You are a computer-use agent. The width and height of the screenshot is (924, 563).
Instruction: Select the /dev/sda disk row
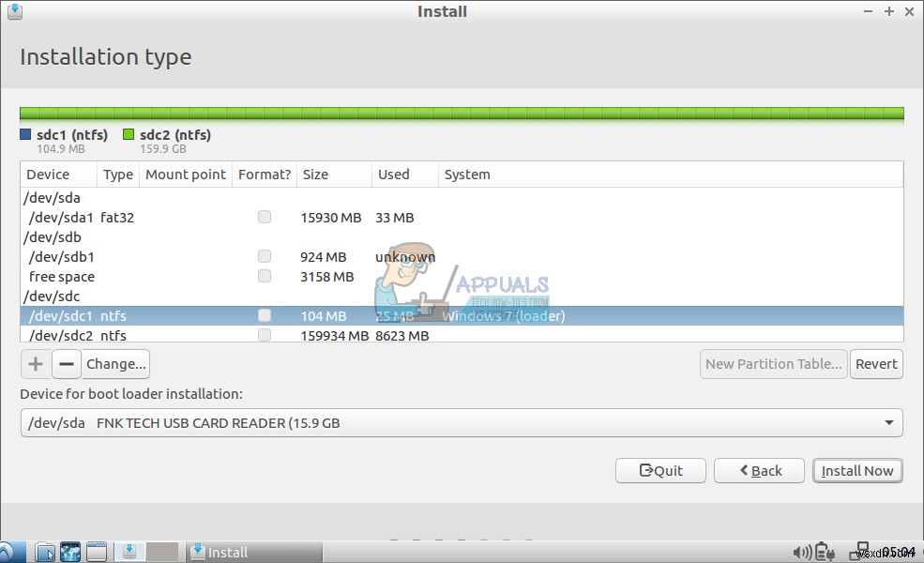pos(462,197)
